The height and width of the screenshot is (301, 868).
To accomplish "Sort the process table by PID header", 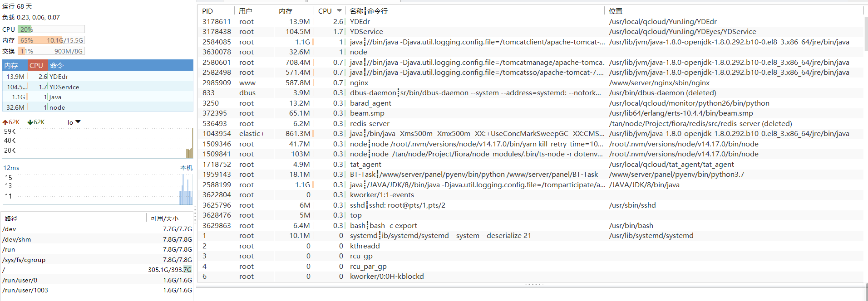I will tap(207, 11).
